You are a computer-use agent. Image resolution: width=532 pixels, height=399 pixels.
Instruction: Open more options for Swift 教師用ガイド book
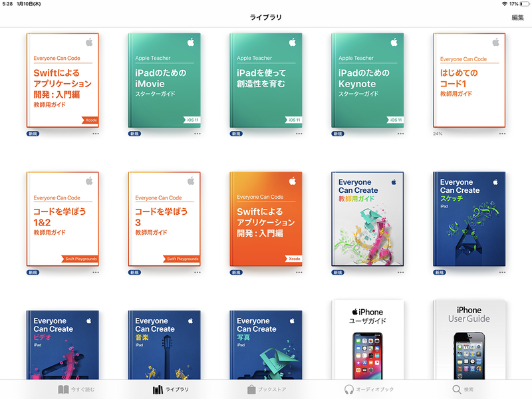(x=96, y=134)
